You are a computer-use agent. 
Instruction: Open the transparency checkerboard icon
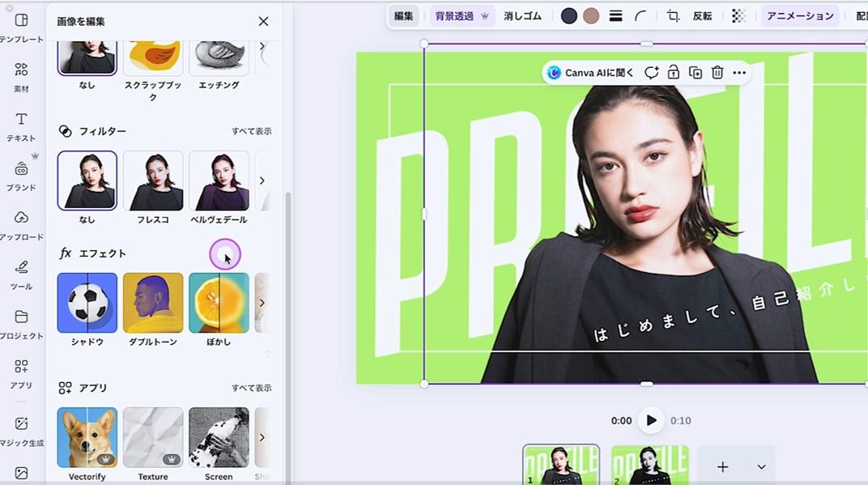tap(738, 16)
